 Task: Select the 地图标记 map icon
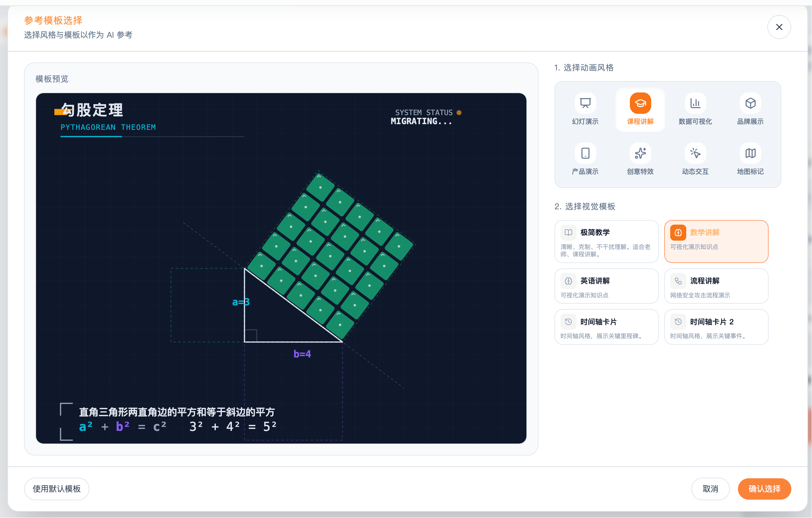pos(750,153)
